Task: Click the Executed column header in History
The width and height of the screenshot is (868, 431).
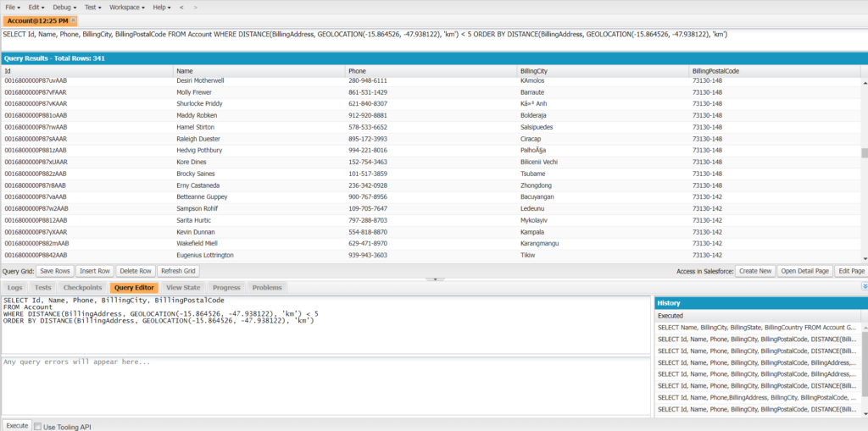Action: pyautogui.click(x=758, y=316)
